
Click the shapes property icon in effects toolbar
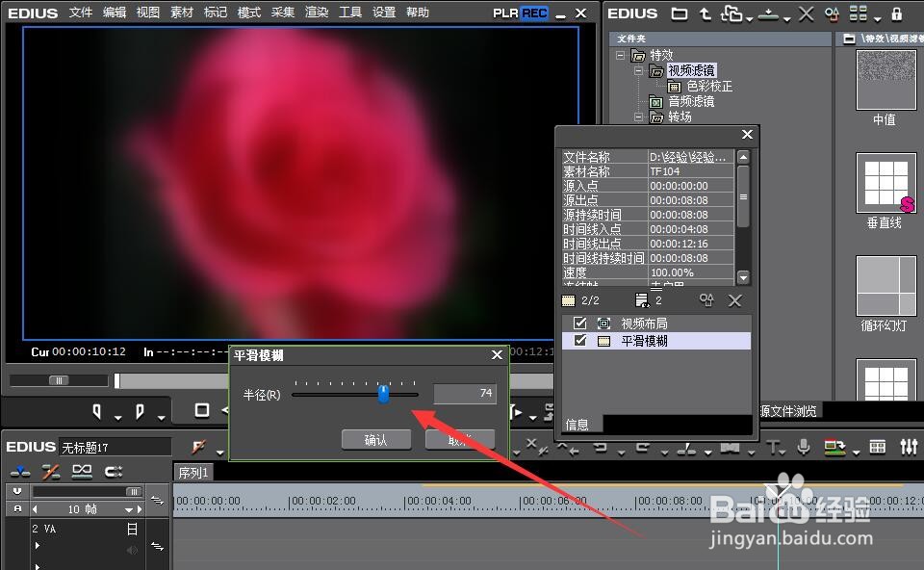tap(832, 13)
